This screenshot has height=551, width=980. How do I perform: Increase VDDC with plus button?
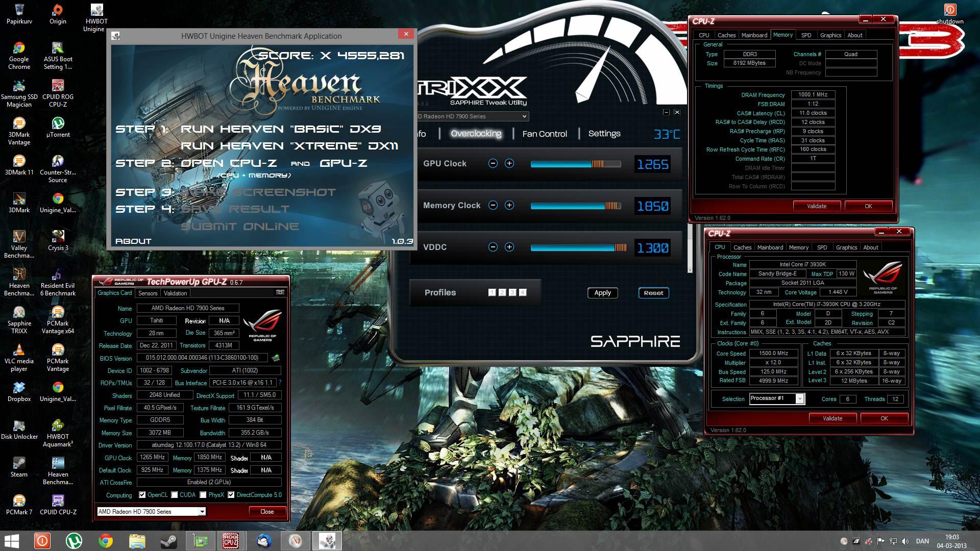point(509,247)
